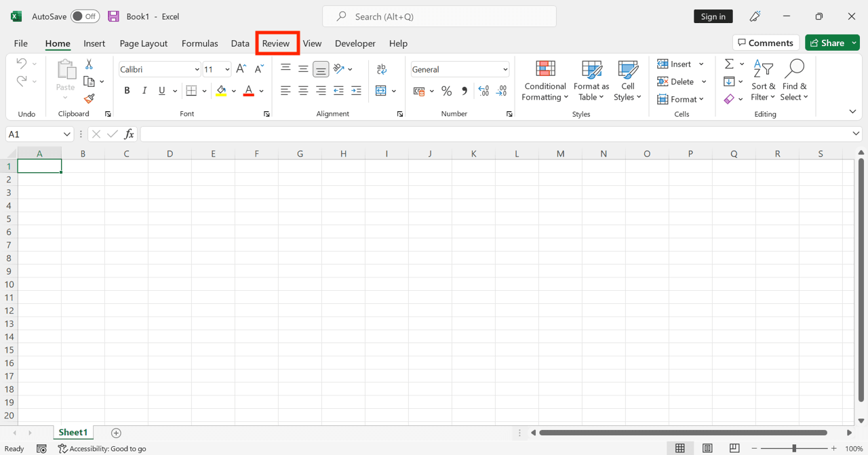Expand the Name Box dropdown arrow
Image resolution: width=868 pixels, height=455 pixels.
click(x=66, y=134)
